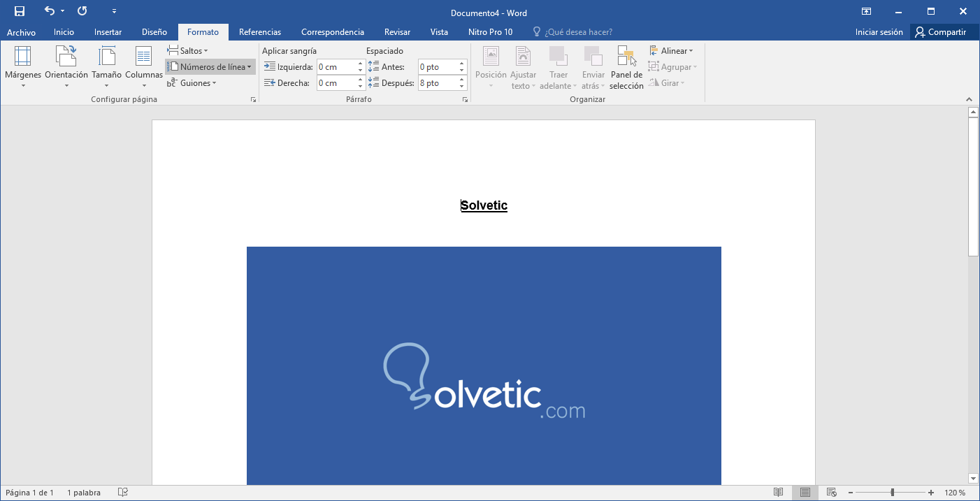Image resolution: width=980 pixels, height=501 pixels.
Task: Decrease the Después spacing with down arrow
Action: pos(462,87)
